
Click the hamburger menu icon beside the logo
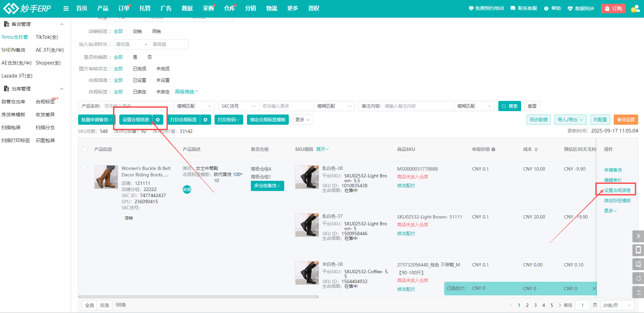coord(66,8)
